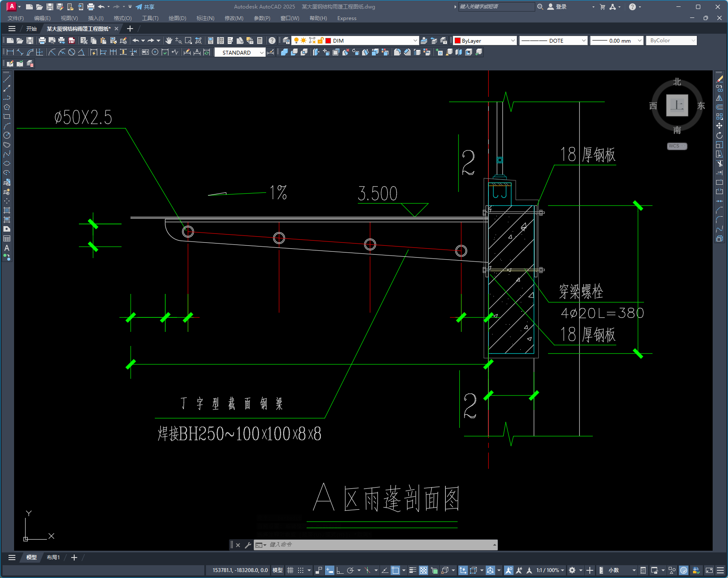Toggle hardware acceleration graphics performance
Viewport: 728px width, 578px height.
[684, 570]
